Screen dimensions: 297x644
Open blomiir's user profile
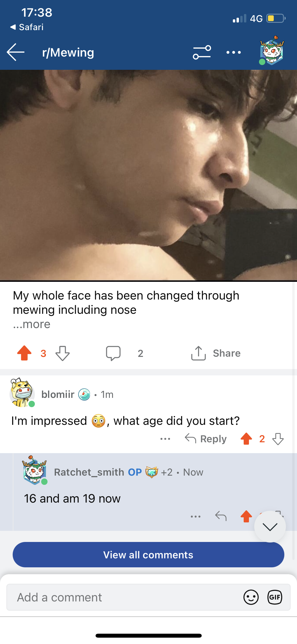click(x=58, y=394)
